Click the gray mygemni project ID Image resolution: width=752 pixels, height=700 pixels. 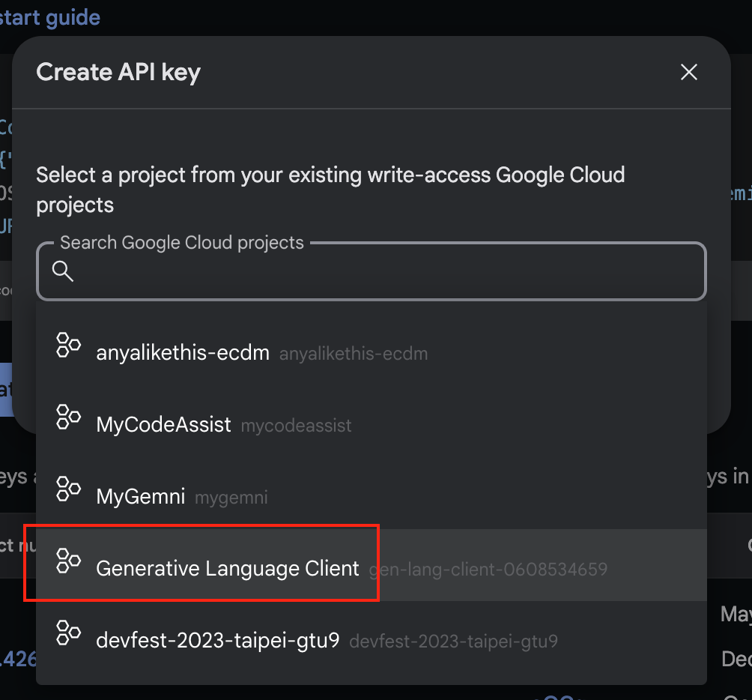coord(231,498)
